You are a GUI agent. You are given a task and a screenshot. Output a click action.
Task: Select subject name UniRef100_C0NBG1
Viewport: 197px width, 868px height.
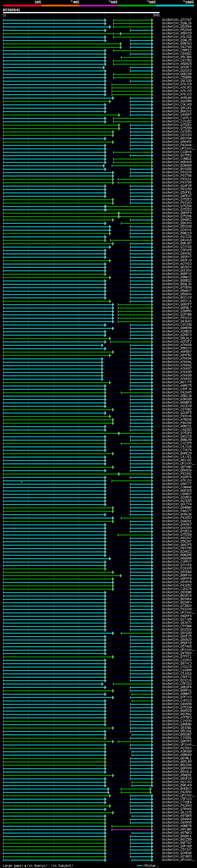coord(177,159)
